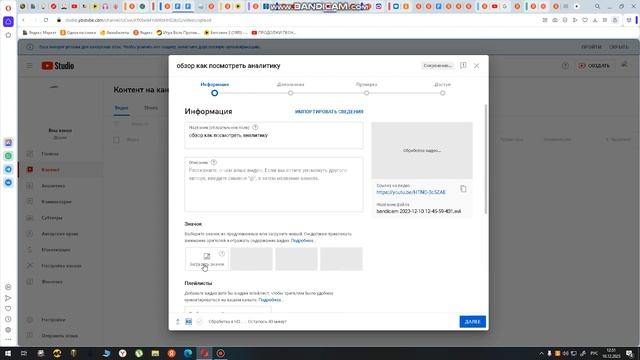
Task: Open the Подробнее link under the Значок section
Action: pos(302,241)
